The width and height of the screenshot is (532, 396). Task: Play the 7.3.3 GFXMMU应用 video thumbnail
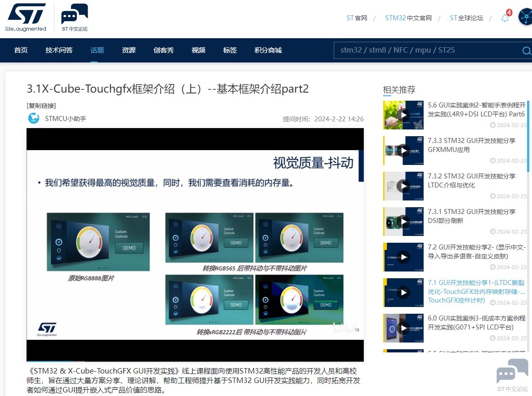click(x=403, y=151)
